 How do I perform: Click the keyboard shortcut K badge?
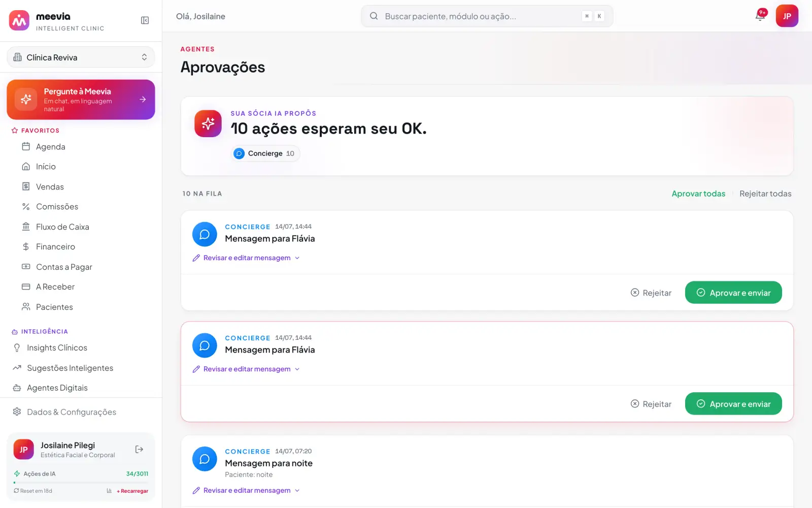599,16
